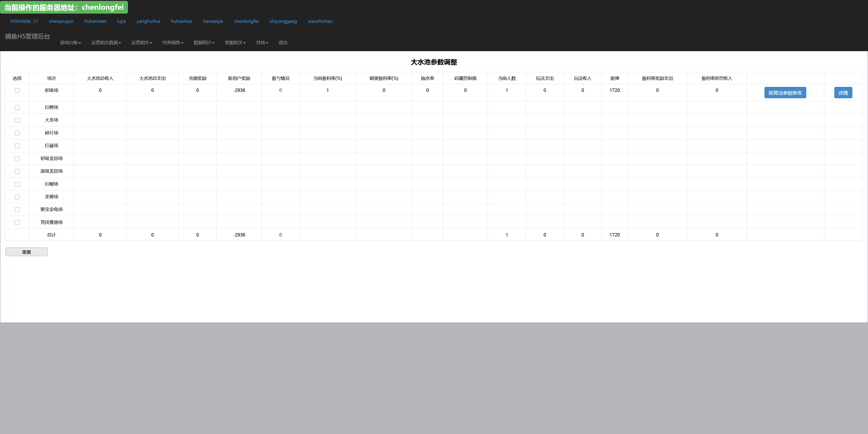Screen dimensions: 868x434
Task: Click 退出 to log out
Action: (283, 43)
